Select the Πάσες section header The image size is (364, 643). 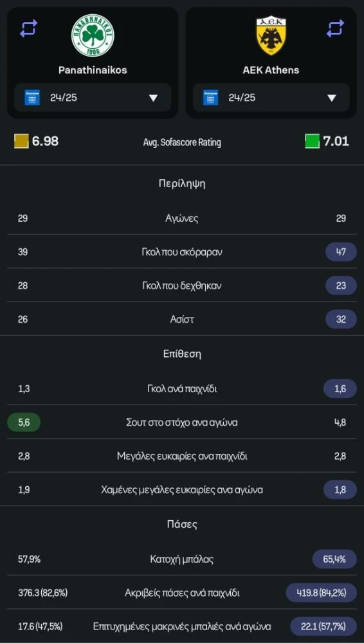[182, 524]
